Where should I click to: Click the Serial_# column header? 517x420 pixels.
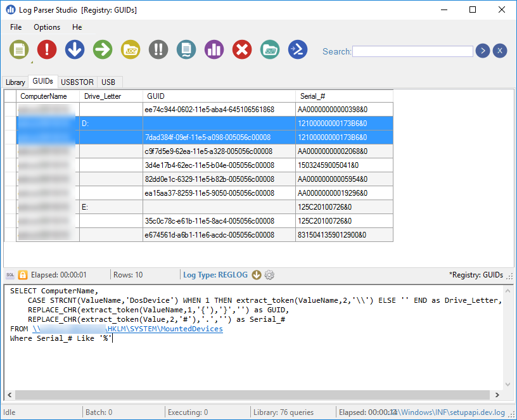[344, 96]
